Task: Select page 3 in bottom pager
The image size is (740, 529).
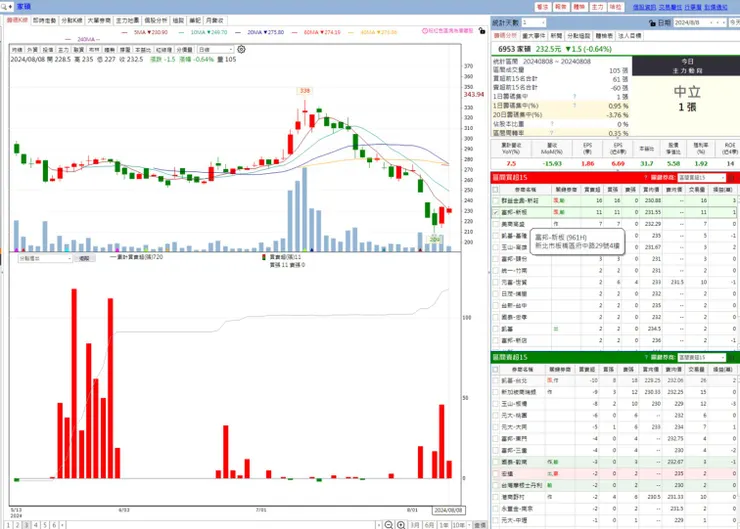Action: (26, 525)
